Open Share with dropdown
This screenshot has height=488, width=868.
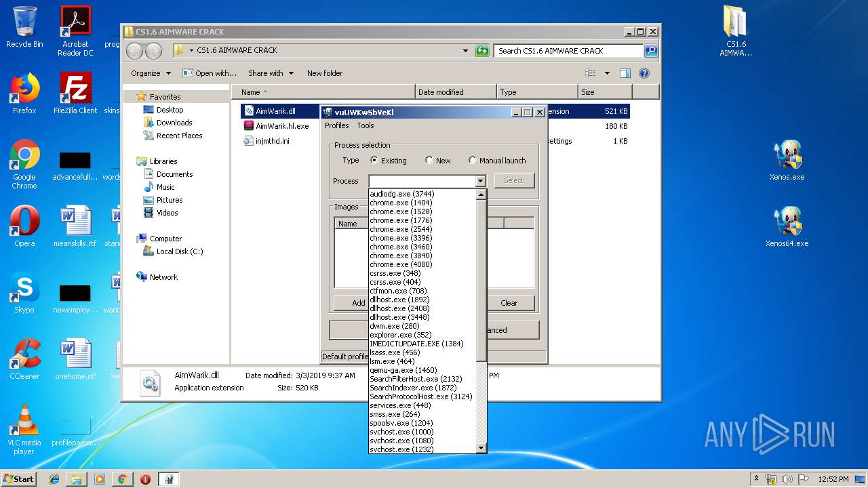coord(271,73)
